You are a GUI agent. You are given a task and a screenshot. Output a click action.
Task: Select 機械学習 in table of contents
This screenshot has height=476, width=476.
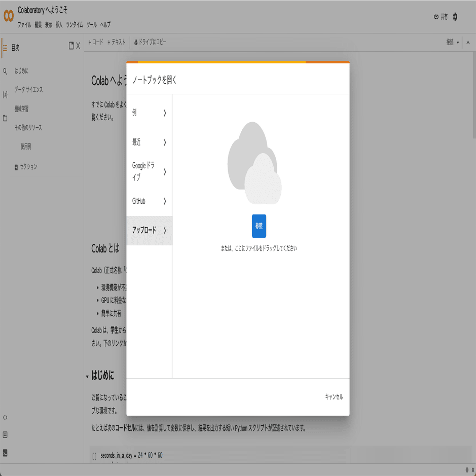click(x=21, y=108)
